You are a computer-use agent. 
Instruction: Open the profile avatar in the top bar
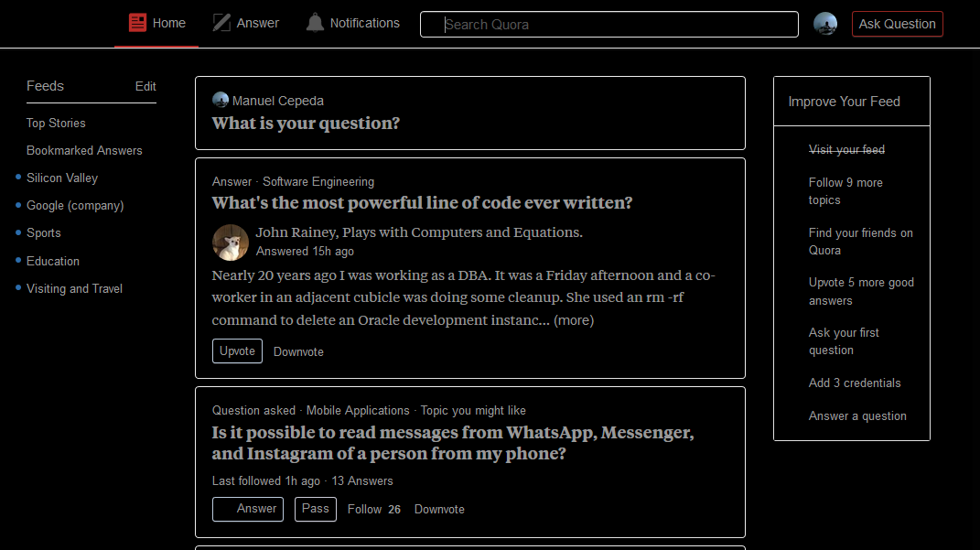pos(825,24)
